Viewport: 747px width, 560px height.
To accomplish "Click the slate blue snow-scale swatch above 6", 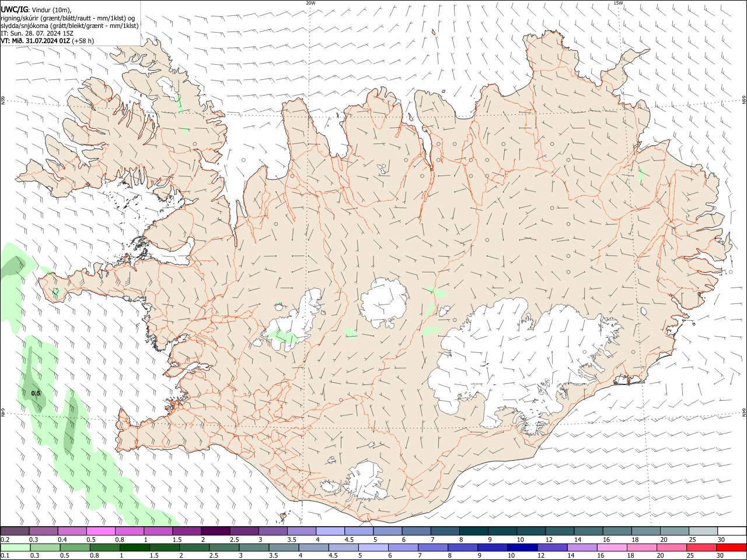I will (417, 531).
